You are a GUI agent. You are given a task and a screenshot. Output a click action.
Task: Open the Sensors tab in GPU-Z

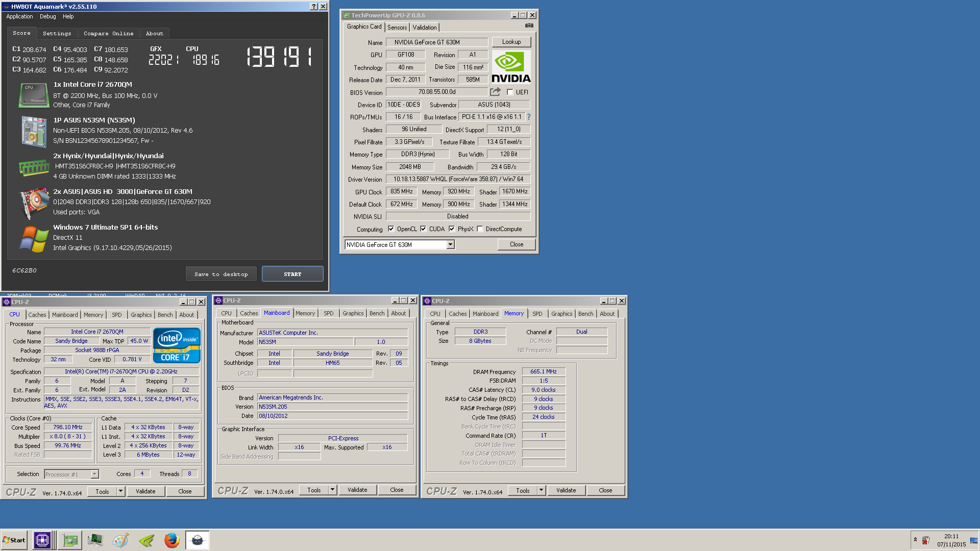click(397, 28)
